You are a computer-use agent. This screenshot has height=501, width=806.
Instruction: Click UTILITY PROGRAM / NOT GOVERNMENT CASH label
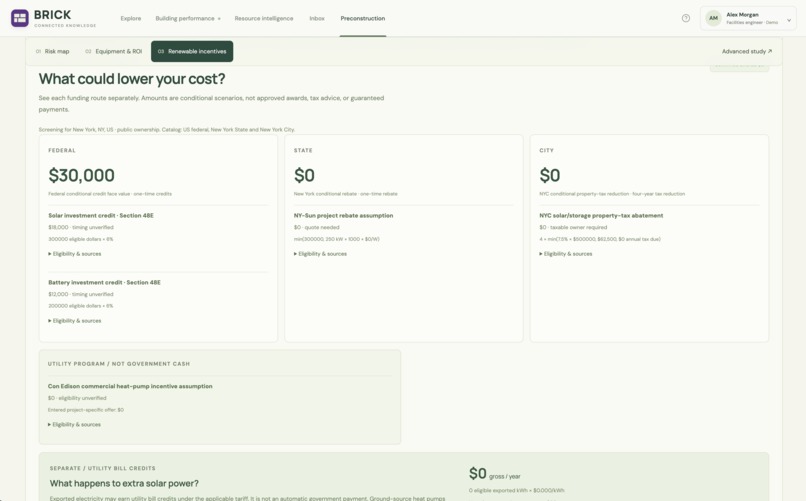click(x=119, y=364)
